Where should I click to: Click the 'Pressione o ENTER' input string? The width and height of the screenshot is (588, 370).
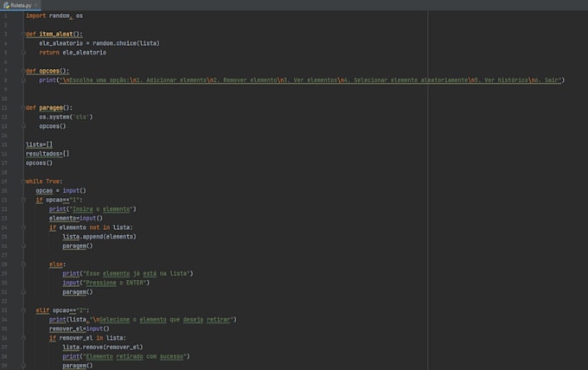click(116, 283)
